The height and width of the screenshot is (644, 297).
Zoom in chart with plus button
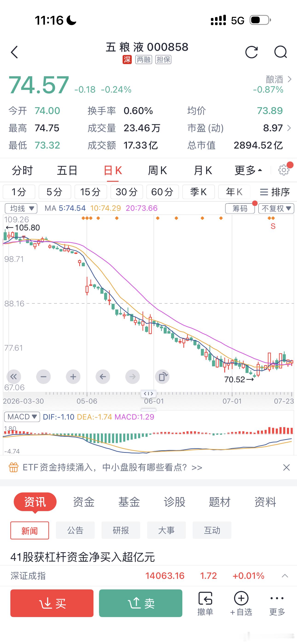(73, 377)
